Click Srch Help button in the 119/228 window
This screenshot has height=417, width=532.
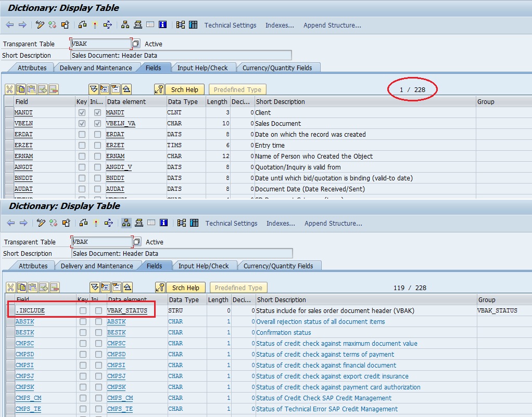[x=186, y=288]
